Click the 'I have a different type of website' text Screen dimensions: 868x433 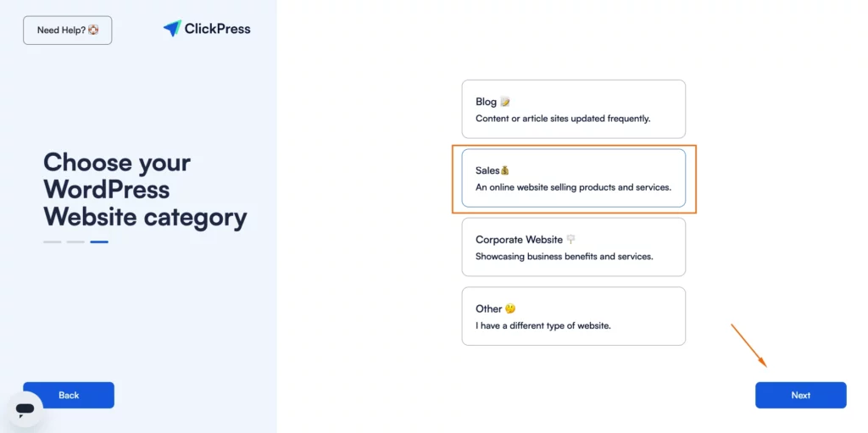coord(543,325)
